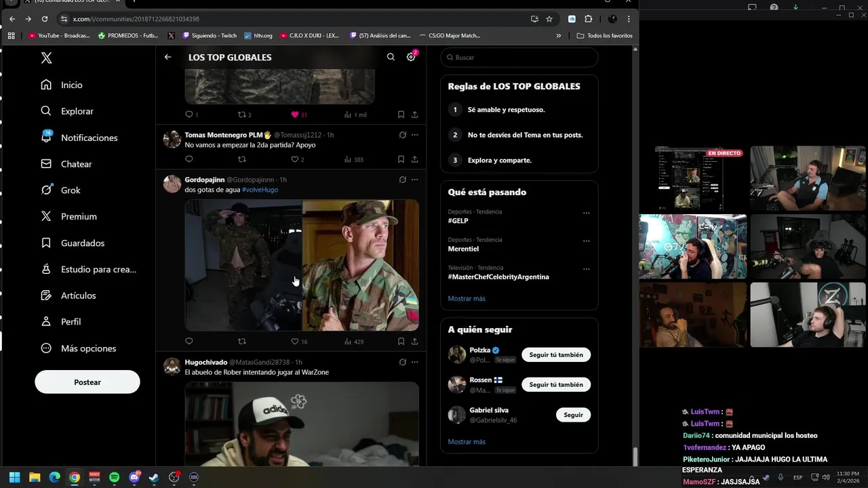Search inside LOS TOP GLOBALES community
The width and height of the screenshot is (868, 488).
pyautogui.click(x=391, y=57)
